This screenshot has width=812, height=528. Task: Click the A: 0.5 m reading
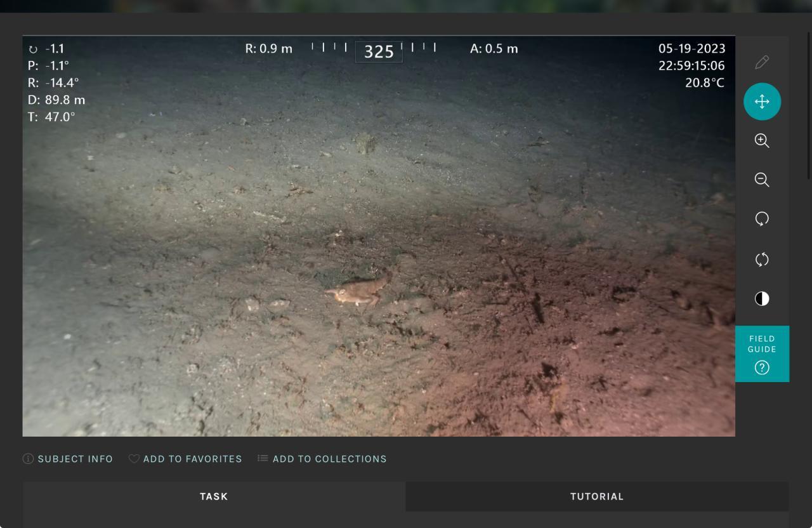pyautogui.click(x=494, y=48)
